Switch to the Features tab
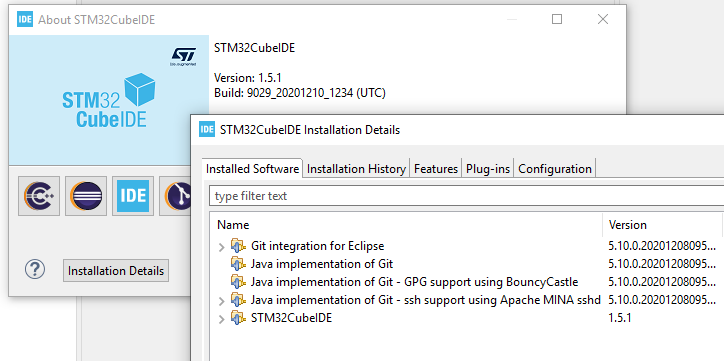Viewport: 724px width, 361px height. point(436,168)
